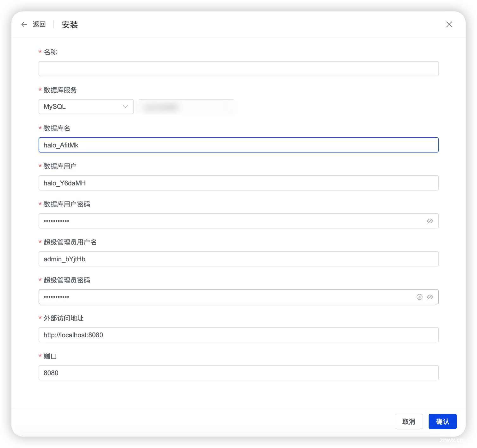Open the MySQL database service dropdown
Image resolution: width=477 pixels, height=448 pixels.
86,107
